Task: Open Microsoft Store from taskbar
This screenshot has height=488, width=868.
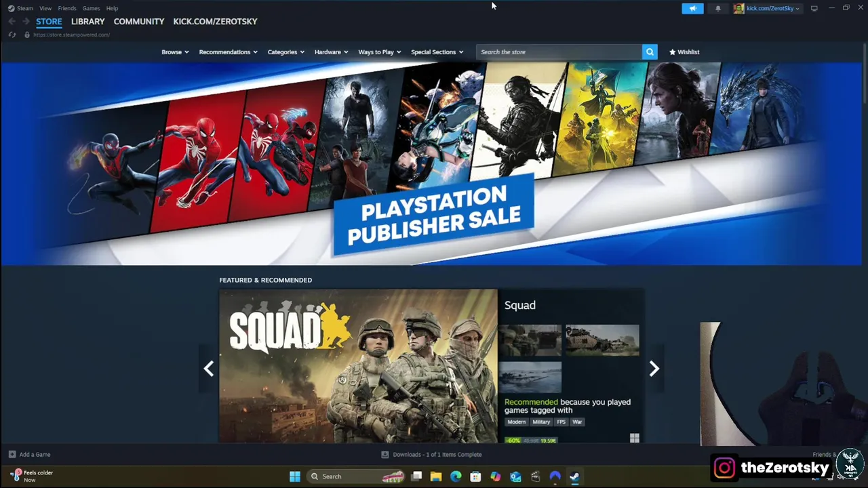Action: pos(475,476)
